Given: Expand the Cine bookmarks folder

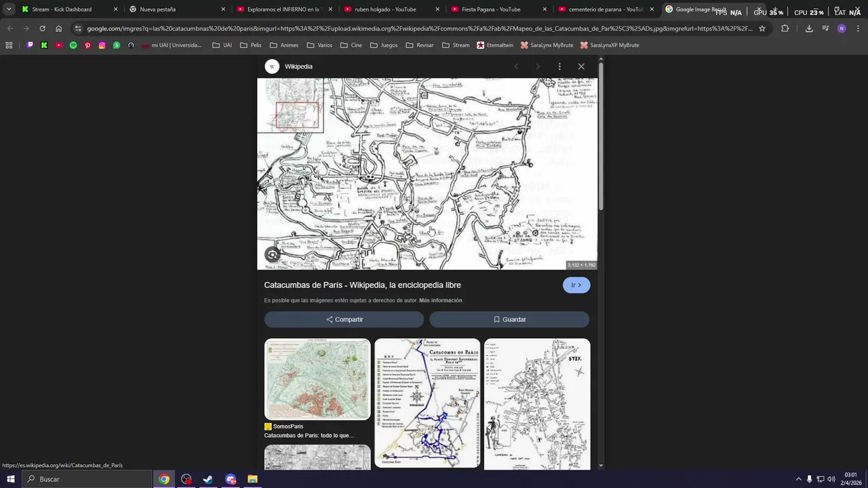Looking at the screenshot, I should [x=351, y=45].
